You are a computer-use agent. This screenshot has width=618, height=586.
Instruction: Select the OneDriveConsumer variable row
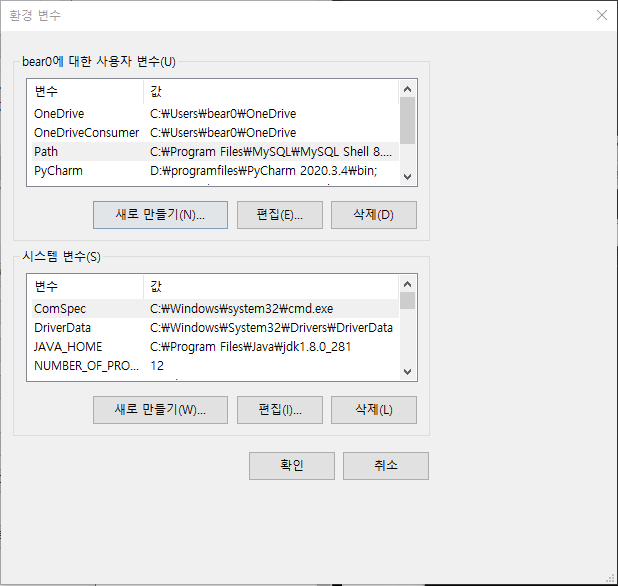[215, 133]
